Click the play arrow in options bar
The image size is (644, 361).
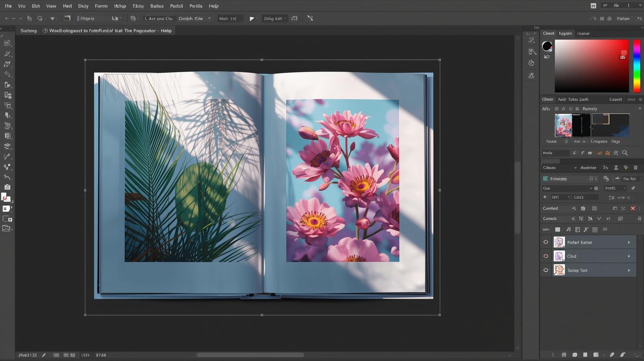(252, 19)
